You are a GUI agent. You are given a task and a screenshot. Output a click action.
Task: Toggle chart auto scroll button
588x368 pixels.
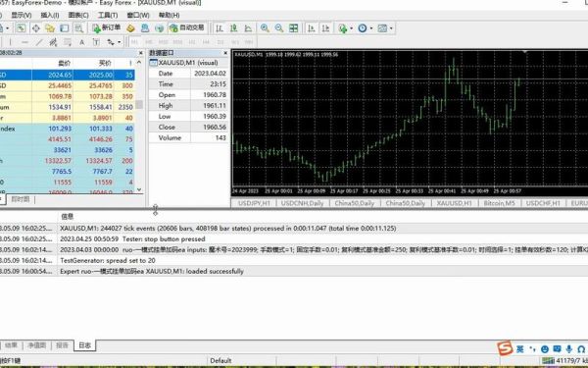point(312,28)
